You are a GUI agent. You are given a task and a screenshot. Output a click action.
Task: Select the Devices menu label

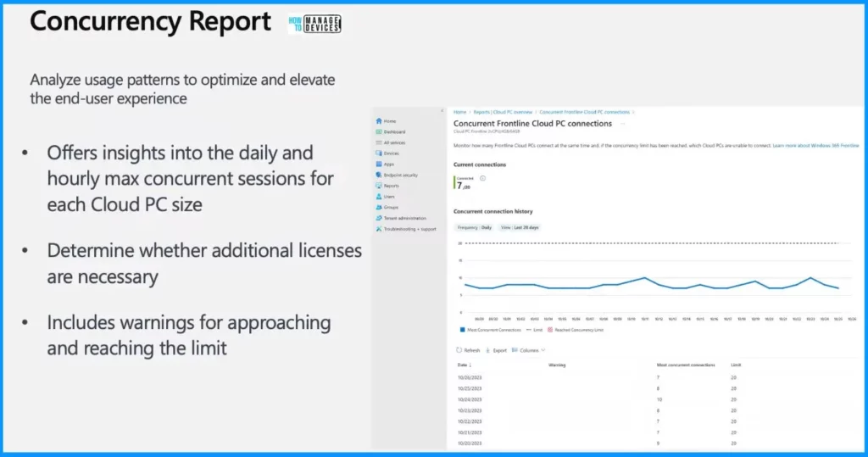(392, 153)
